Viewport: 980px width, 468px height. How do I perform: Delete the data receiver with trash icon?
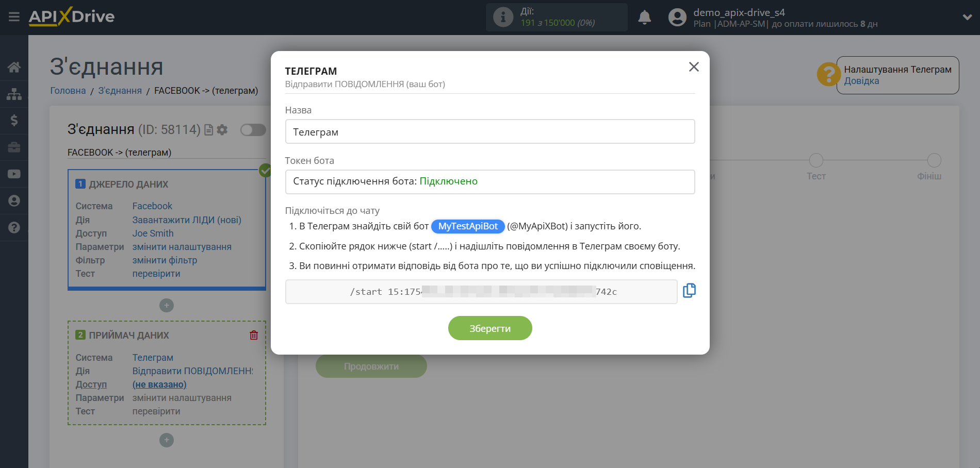pyautogui.click(x=254, y=335)
